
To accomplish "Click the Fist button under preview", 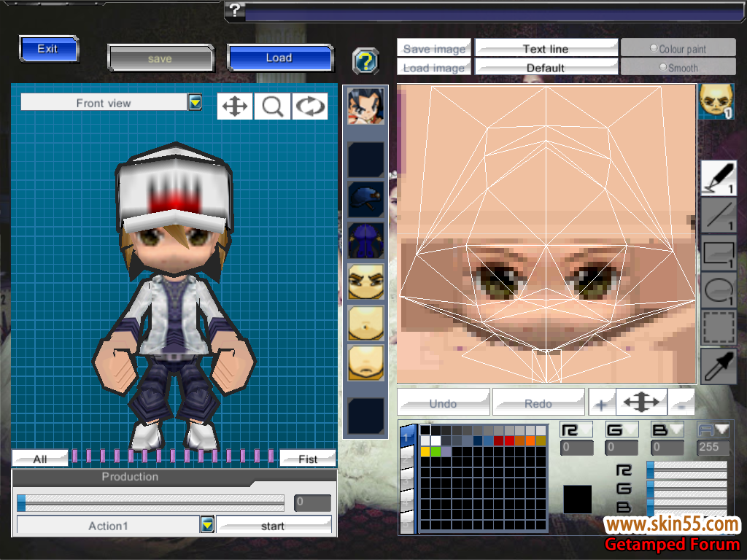I will [308, 458].
